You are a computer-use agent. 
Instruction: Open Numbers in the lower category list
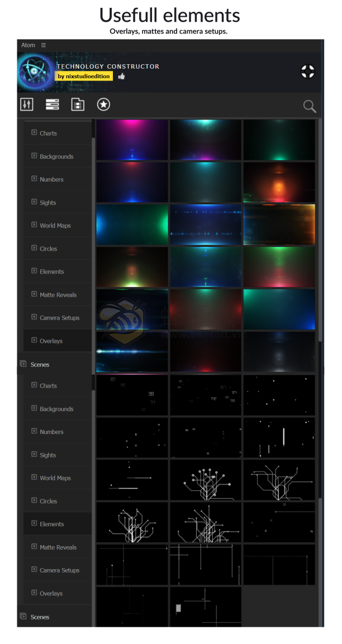[x=58, y=432]
